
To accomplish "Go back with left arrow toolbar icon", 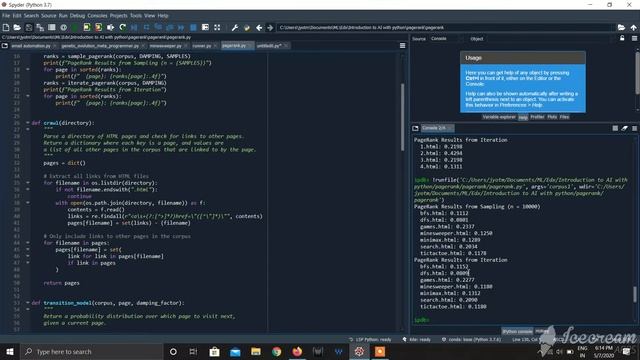I will click(259, 27).
